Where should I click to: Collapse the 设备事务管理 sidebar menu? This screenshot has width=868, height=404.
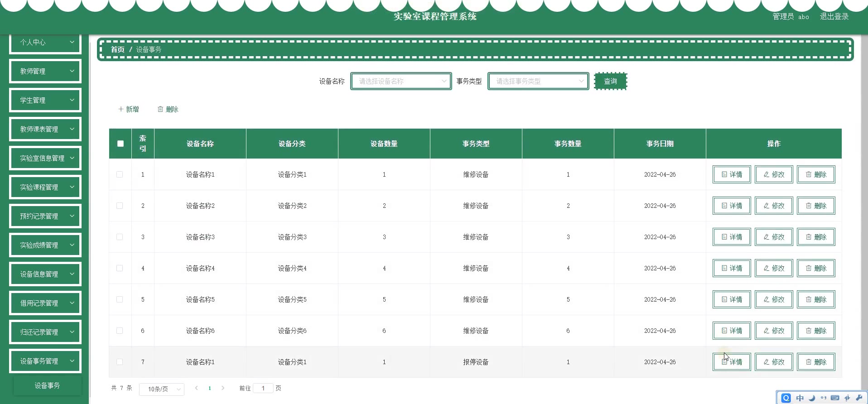(45, 361)
